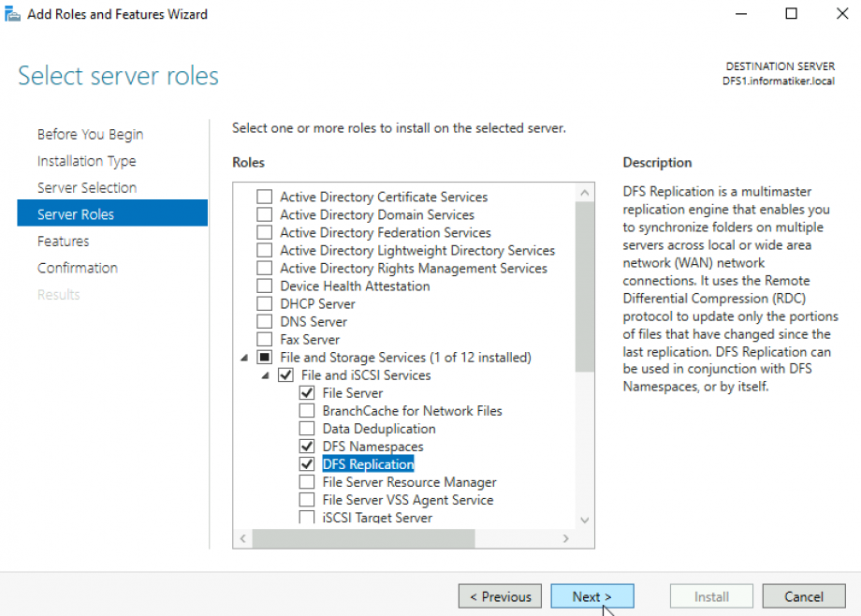The width and height of the screenshot is (861, 616).
Task: Collapse the File and Storage Services node
Action: pyautogui.click(x=243, y=357)
